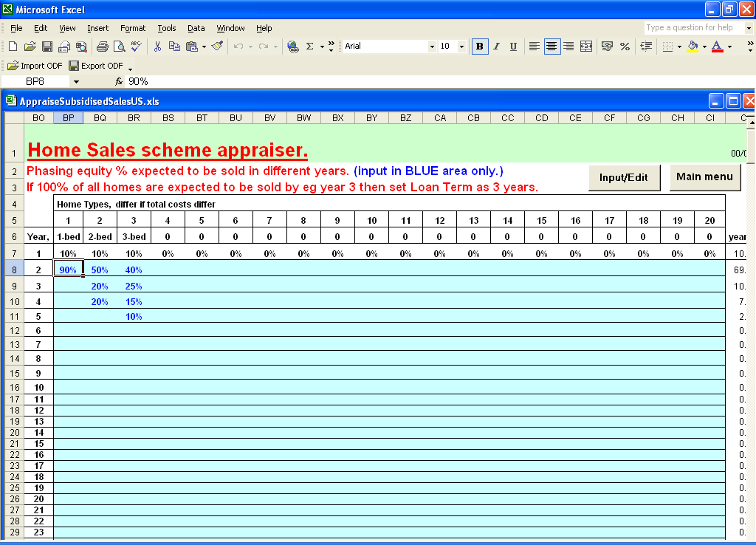Align text left icon
Viewport: 756px width, 545px height.
point(535,47)
